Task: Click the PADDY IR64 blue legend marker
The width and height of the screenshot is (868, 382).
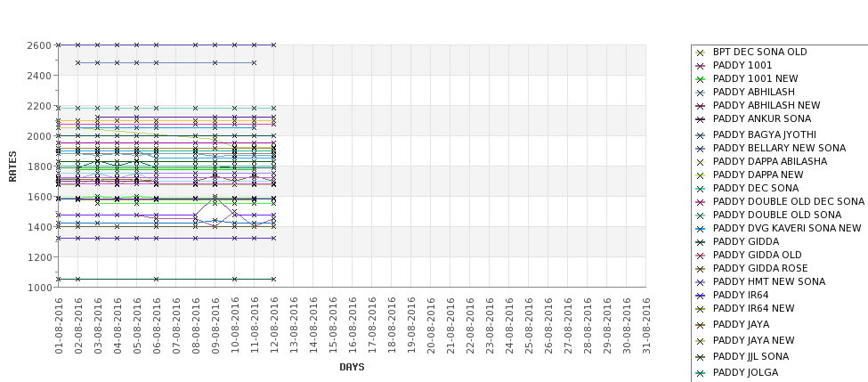Action: 701,296
